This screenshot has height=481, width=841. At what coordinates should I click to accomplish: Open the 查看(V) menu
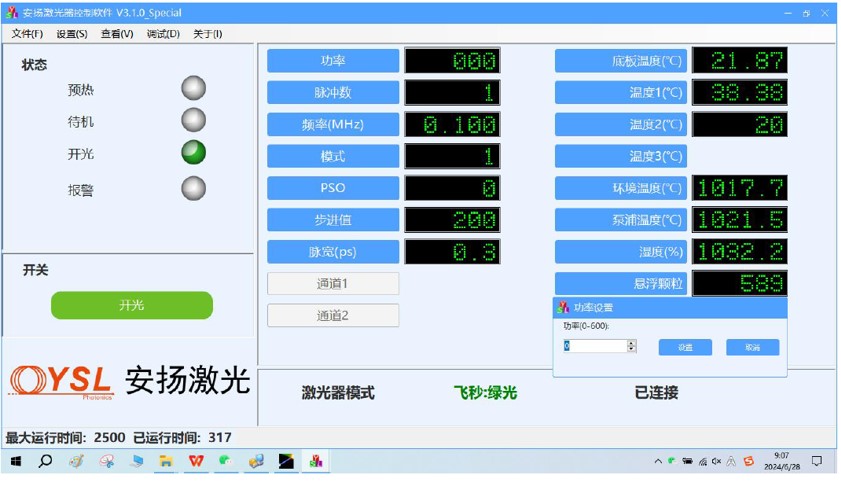[x=117, y=34]
